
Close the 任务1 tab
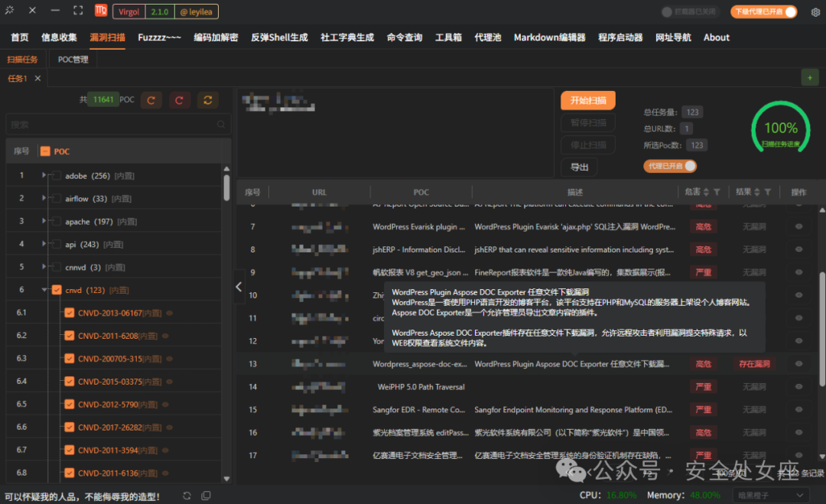37,79
